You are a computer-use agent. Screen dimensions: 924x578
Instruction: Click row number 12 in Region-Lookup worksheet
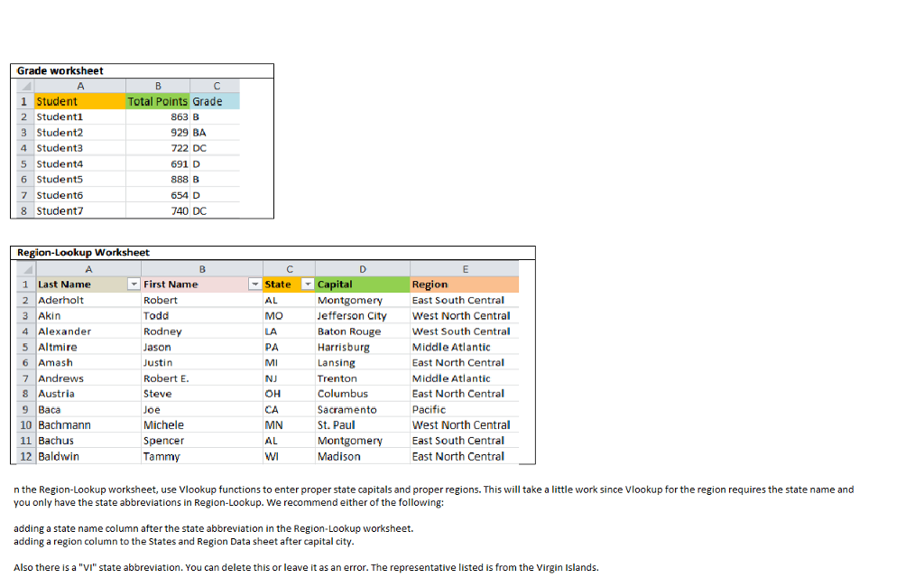pos(27,456)
